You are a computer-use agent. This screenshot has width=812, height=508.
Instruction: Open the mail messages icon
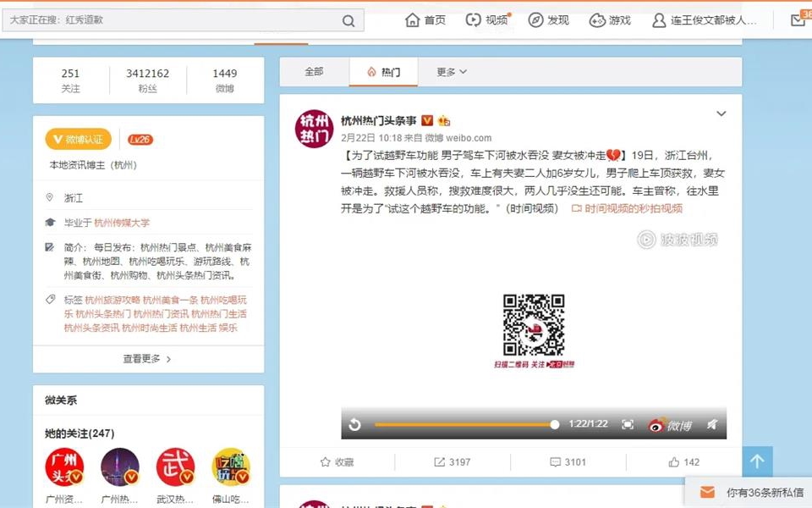[797, 20]
